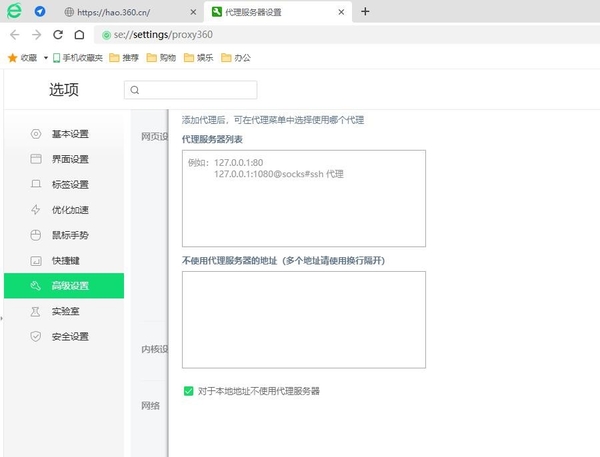600x457 pixels.
Task: Click the 收藏 star favorites icon
Action: click(x=12, y=58)
